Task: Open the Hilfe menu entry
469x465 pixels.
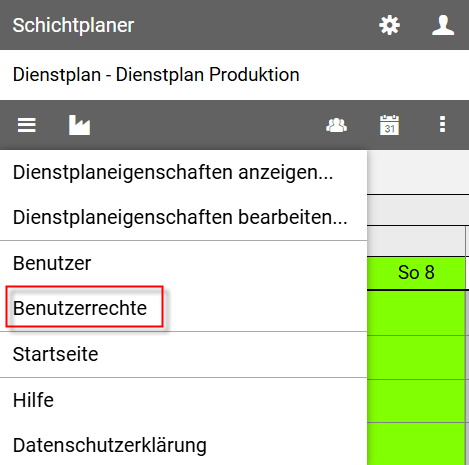Action: click(x=183, y=400)
